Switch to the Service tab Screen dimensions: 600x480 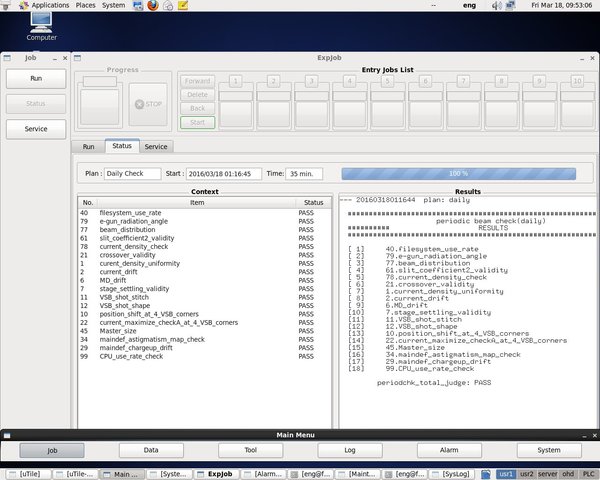tap(156, 147)
